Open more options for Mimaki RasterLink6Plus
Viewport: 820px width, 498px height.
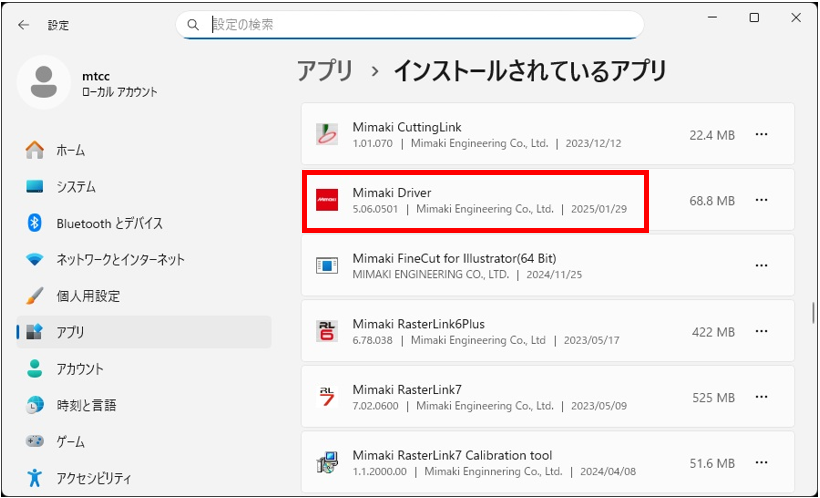coord(761,332)
